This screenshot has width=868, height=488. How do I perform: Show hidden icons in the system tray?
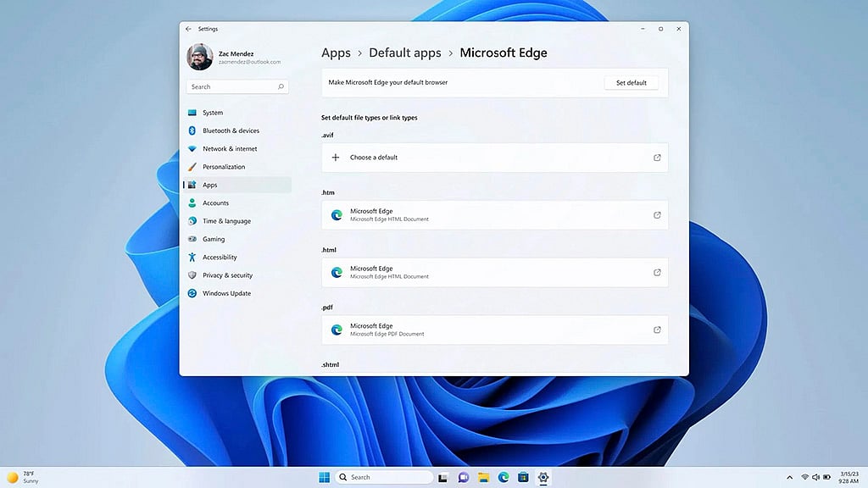[x=789, y=477]
